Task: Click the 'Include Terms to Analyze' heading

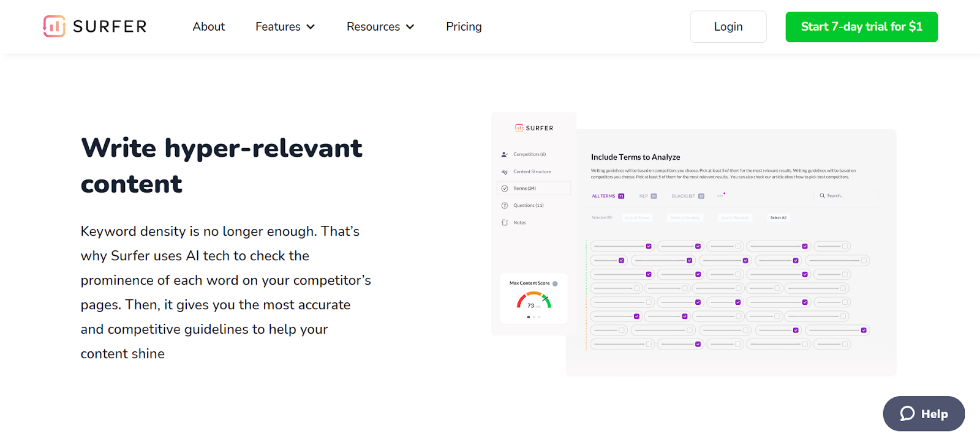Action: click(x=636, y=157)
